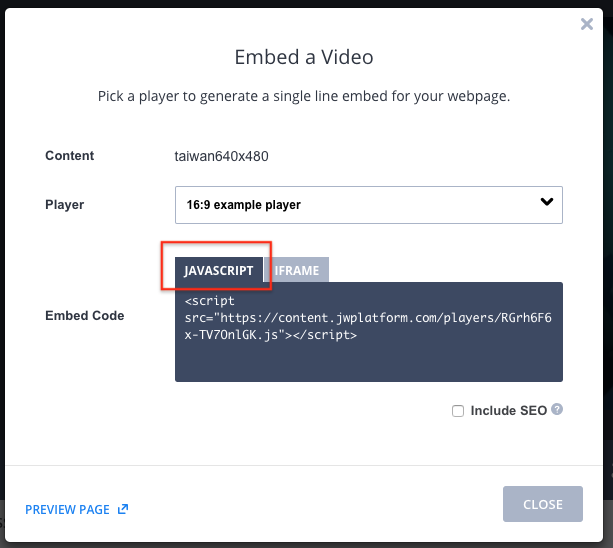Click the Embed Code label
Image resolution: width=613 pixels, height=548 pixels.
click(x=84, y=315)
